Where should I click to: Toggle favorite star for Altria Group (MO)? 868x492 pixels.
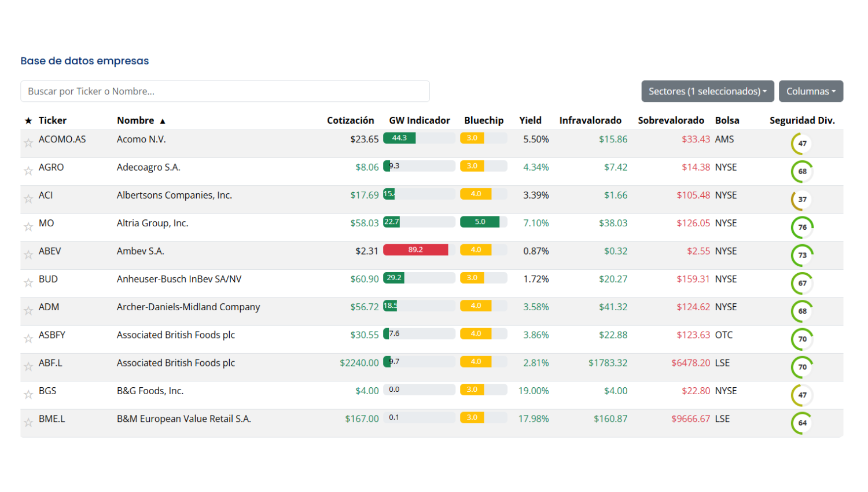(28, 226)
